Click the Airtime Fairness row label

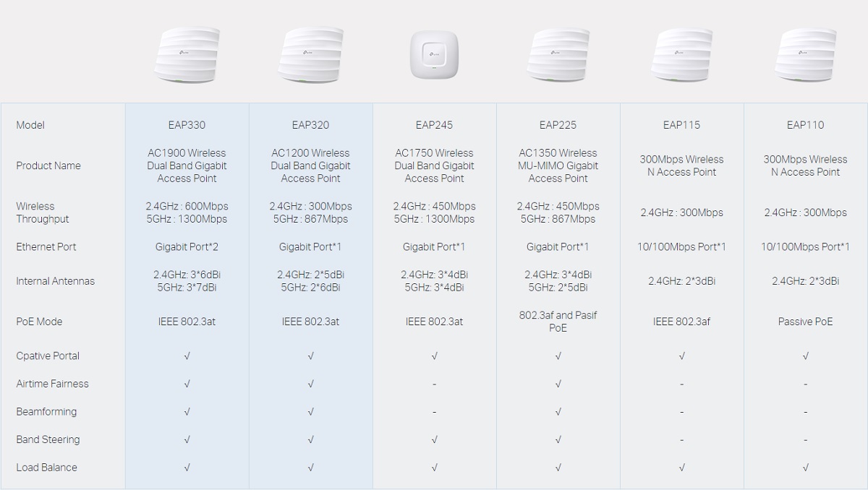tap(53, 384)
